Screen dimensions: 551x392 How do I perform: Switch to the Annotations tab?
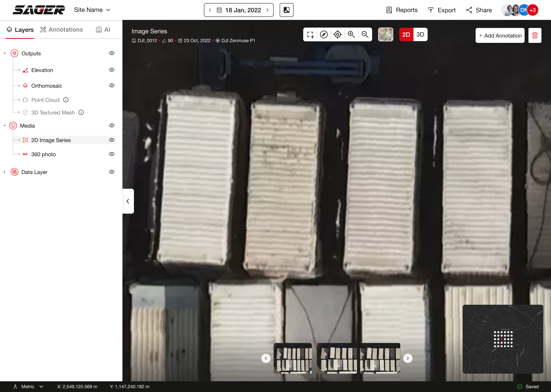tap(61, 30)
